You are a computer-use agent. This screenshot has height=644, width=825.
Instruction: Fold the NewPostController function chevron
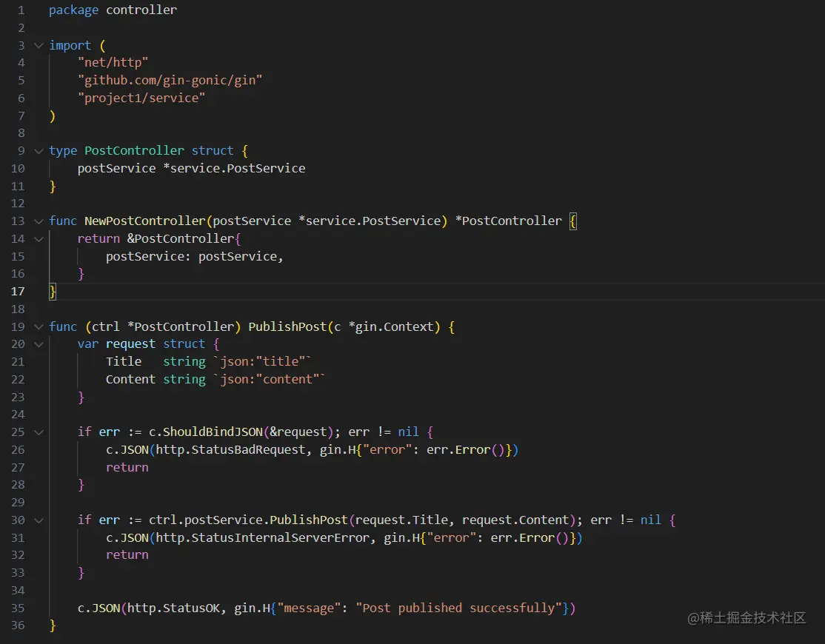39,221
